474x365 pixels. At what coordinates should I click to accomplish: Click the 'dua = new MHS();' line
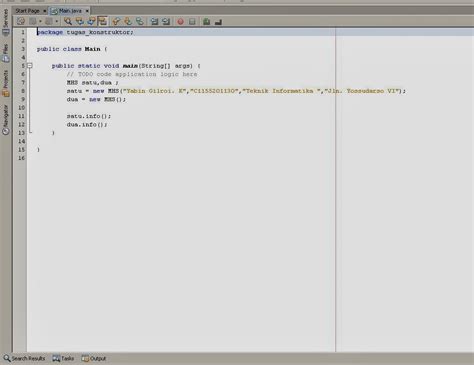point(96,99)
